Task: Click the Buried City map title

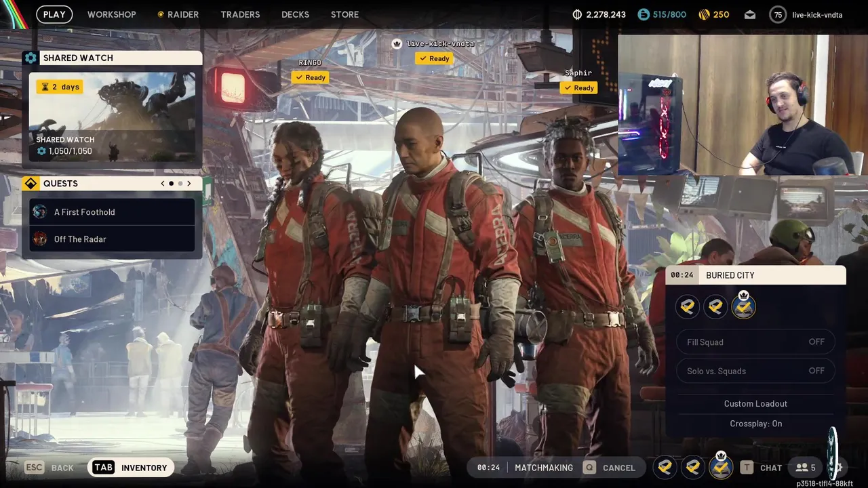Action: coord(730,275)
